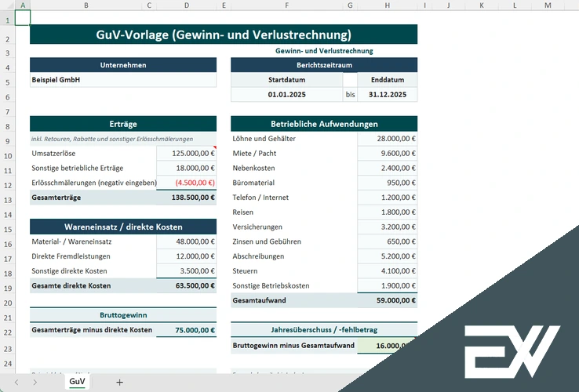This screenshot has width=579, height=392.
Task: Select Nebenkosten value 2.400,00 €
Action: click(x=388, y=168)
